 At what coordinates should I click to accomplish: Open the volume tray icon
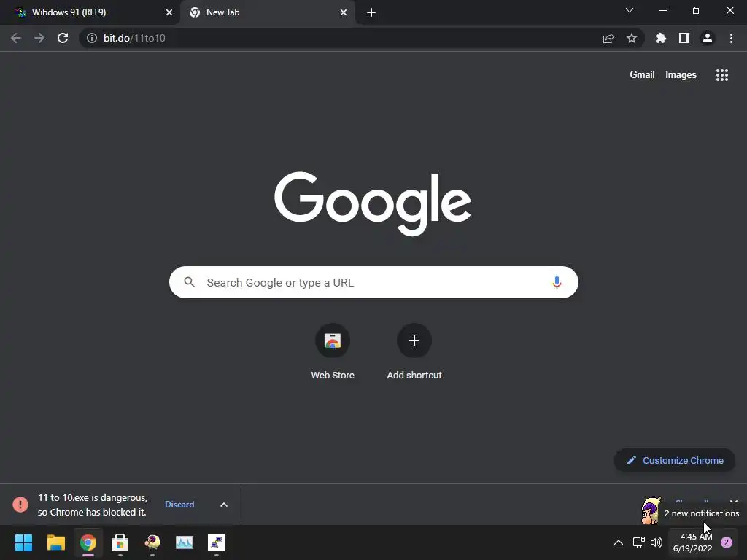point(657,542)
